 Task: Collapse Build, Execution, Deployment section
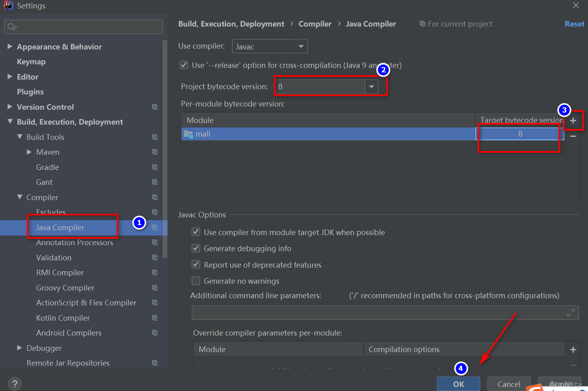click(10, 121)
